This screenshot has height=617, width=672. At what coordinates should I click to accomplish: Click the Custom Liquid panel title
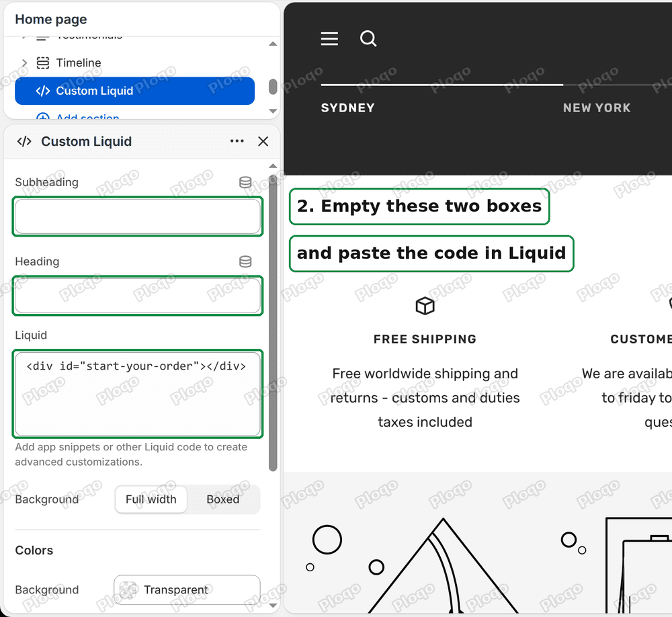tap(86, 142)
